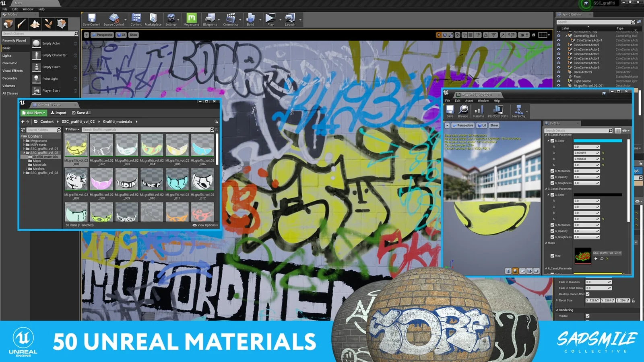Screen dimensions: 644x362
Task: Open the Marketplace toolbar icon
Action: (153, 18)
